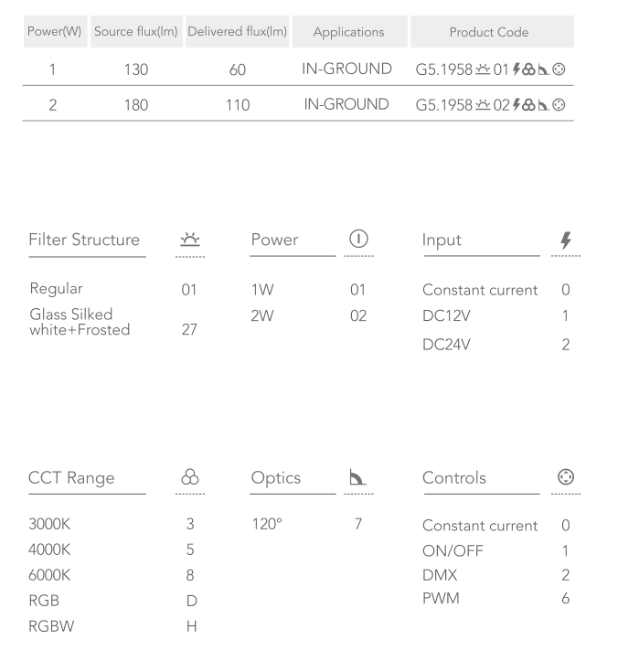Click the Product Code column header
Image resolution: width=618 pixels, height=672 pixels.
tap(488, 32)
